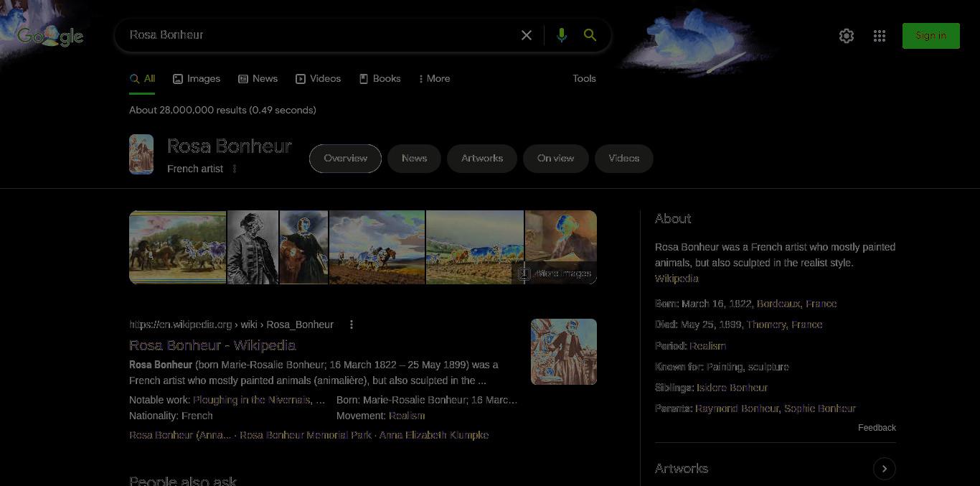Image resolution: width=980 pixels, height=486 pixels.
Task: Open the black-and-white portrait thumbnail
Action: click(x=253, y=248)
